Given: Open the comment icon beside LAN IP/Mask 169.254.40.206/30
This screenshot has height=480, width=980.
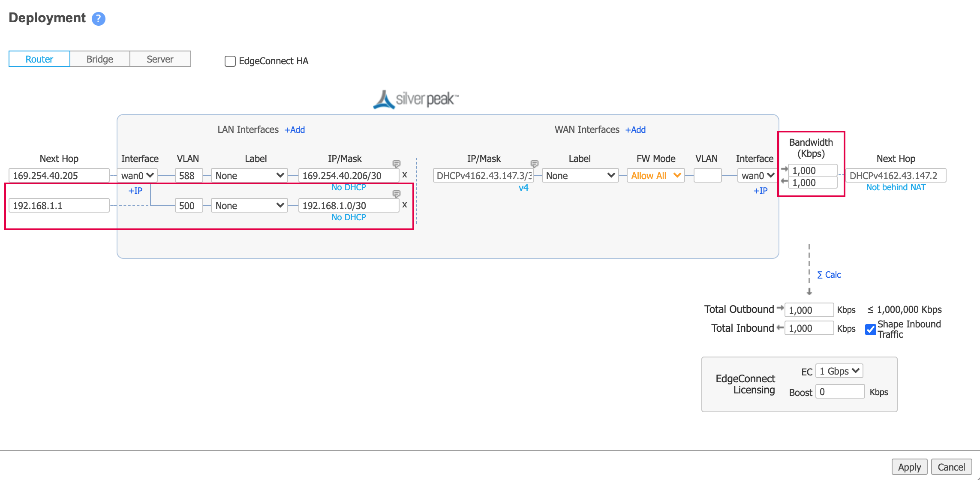Looking at the screenshot, I should pos(396,163).
